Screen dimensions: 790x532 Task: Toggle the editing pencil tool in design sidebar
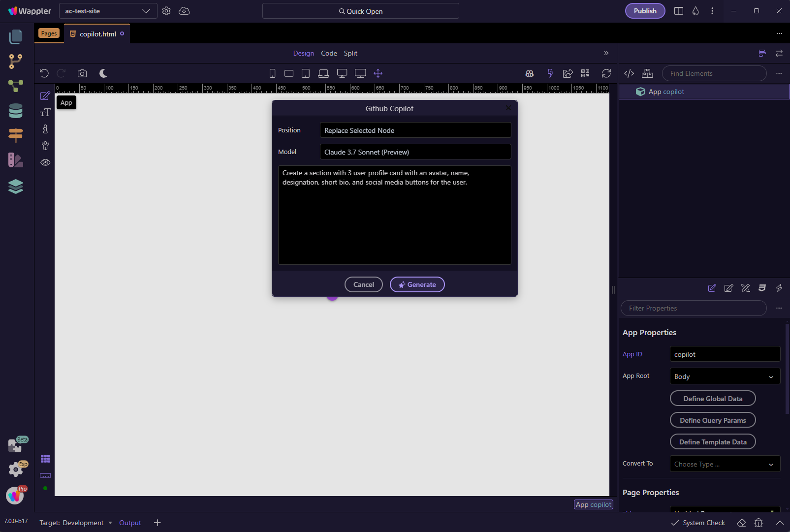pos(45,95)
